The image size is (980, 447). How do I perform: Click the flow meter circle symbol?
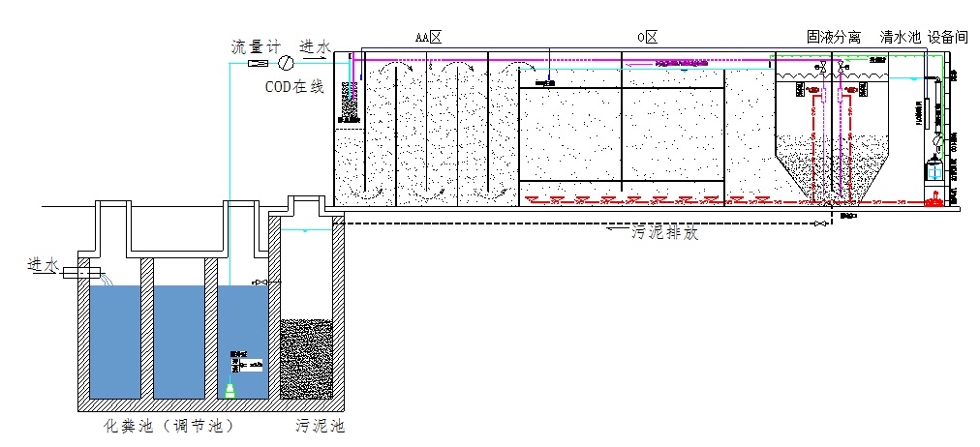point(286,63)
